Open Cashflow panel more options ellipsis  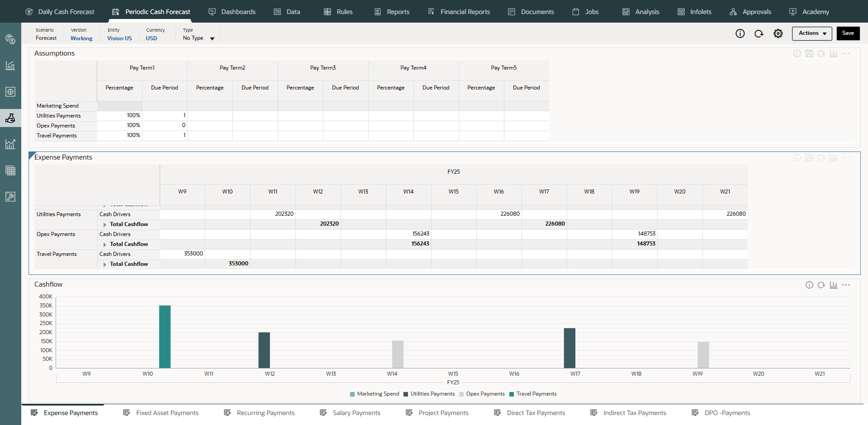coord(846,285)
